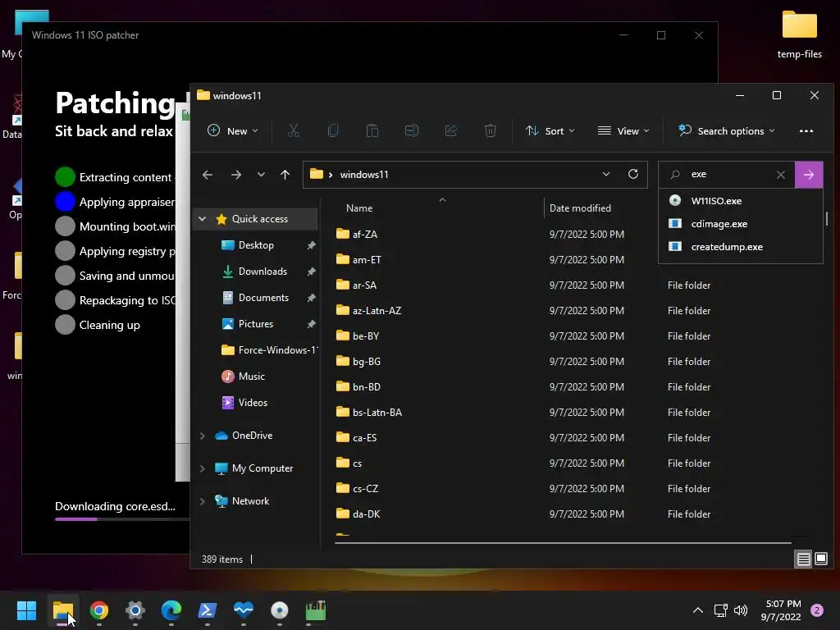Expand the address bar history dropdown
The height and width of the screenshot is (630, 840).
coord(606,174)
